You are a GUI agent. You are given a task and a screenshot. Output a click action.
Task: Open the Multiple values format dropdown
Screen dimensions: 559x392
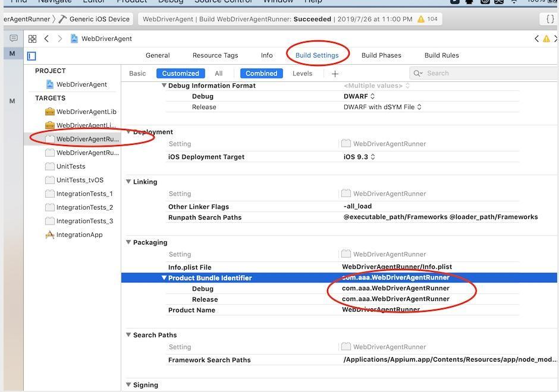pos(376,86)
